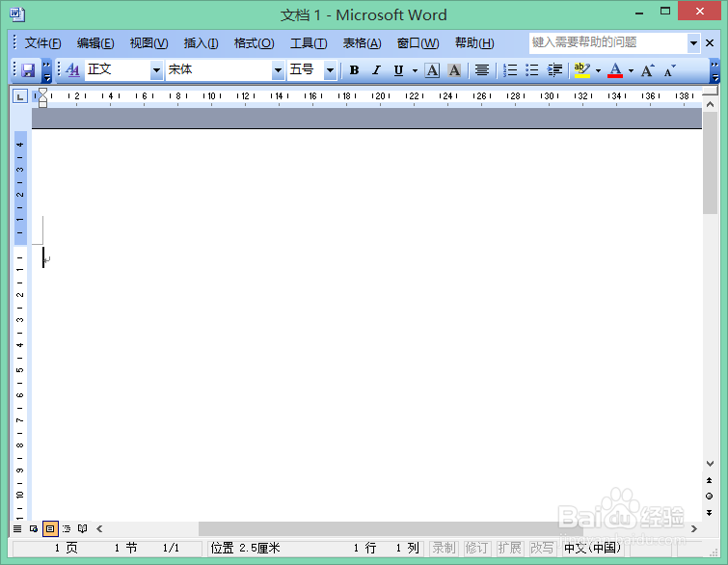The width and height of the screenshot is (728, 565).
Task: Click vertical scrollbar down arrow
Action: [710, 464]
